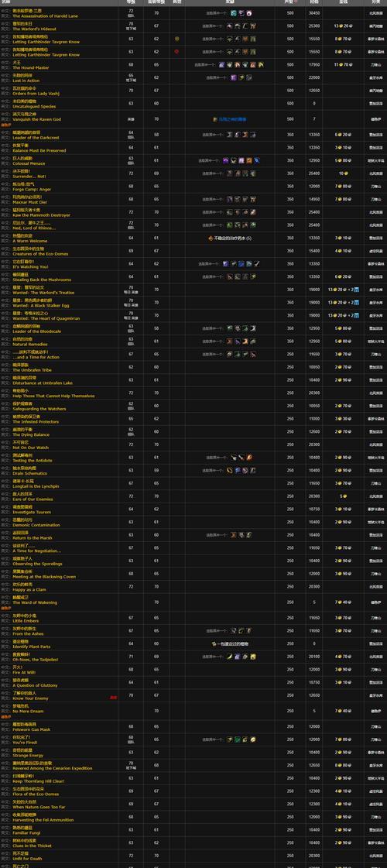Sort the table by the 经验 column header
This screenshot has width=387, height=868.
(314, 3)
